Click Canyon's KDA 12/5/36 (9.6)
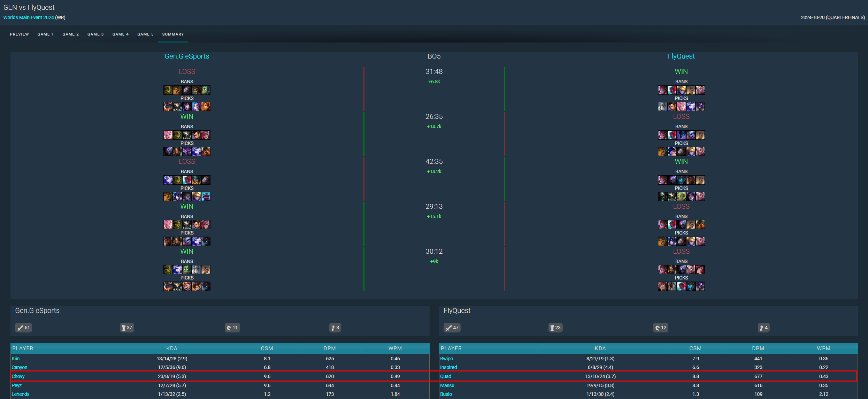Image resolution: width=868 pixels, height=399 pixels. tap(172, 367)
